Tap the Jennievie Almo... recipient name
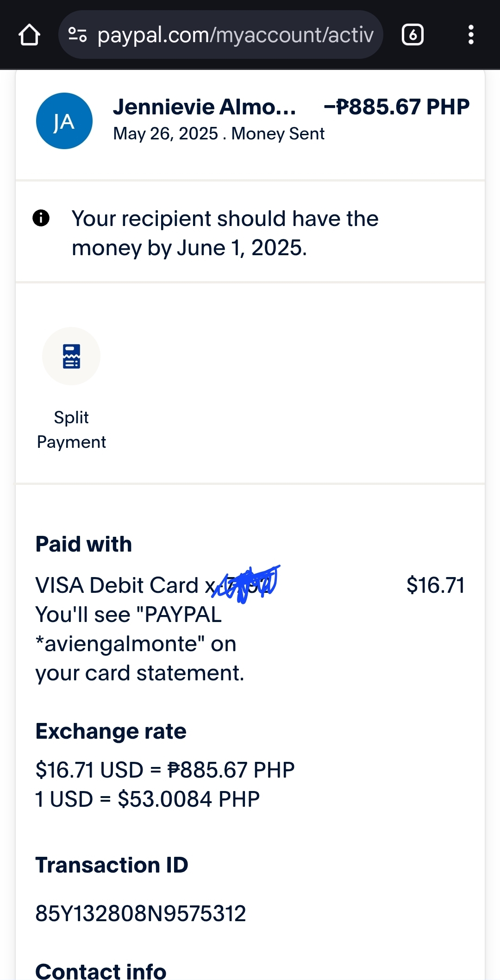 (204, 107)
